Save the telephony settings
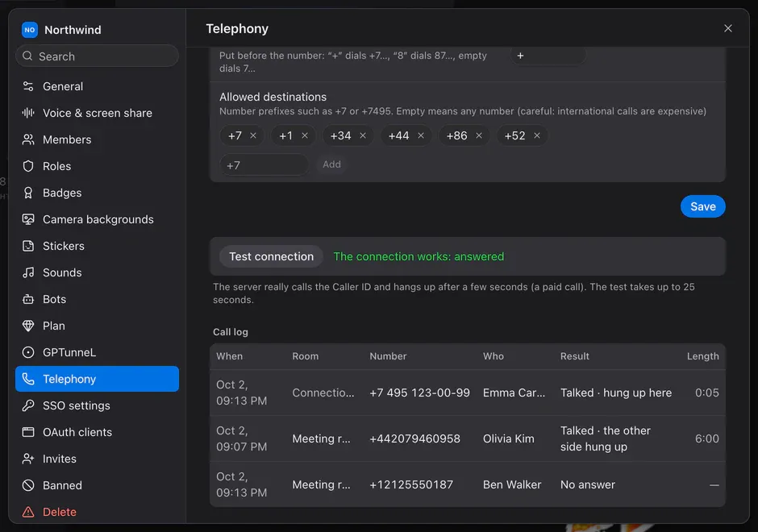Screen dimensions: 758x532 point(702,206)
